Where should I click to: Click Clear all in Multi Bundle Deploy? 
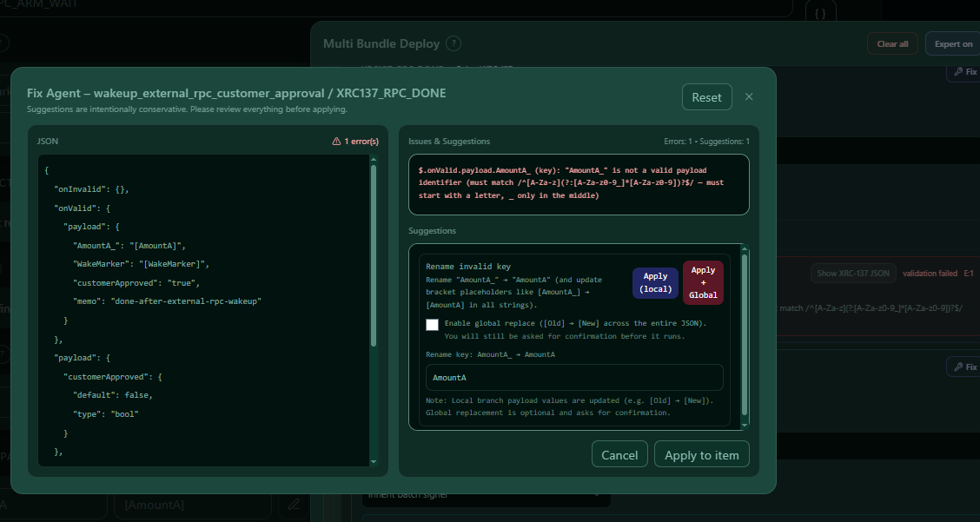tap(892, 43)
